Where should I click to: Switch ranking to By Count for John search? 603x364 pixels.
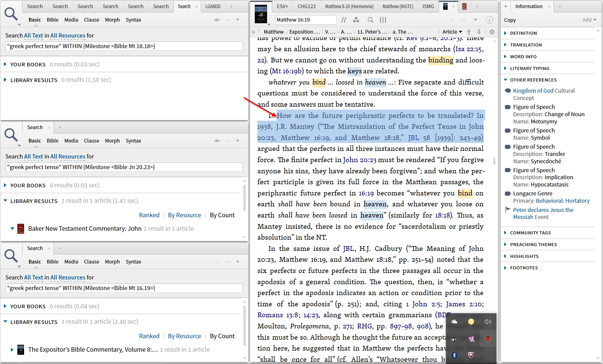(222, 215)
